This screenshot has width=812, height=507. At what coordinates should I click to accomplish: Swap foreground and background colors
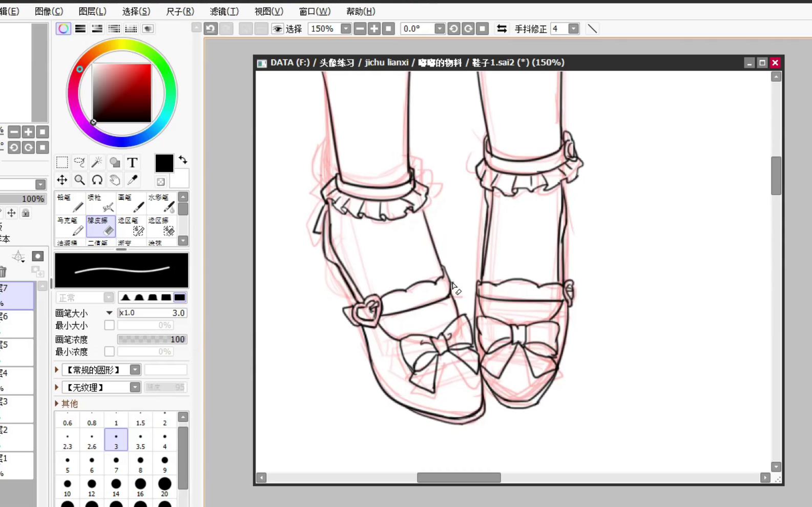coord(183,160)
